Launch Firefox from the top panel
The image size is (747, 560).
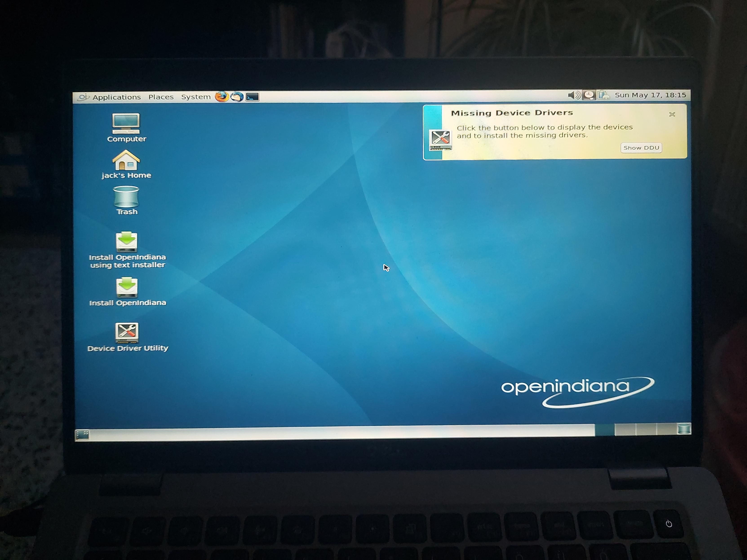tap(222, 97)
